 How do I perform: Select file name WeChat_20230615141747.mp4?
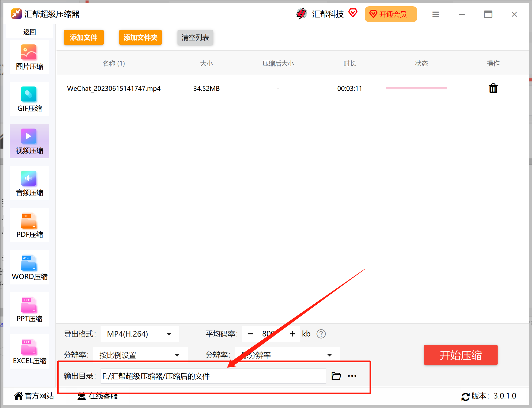coord(114,88)
